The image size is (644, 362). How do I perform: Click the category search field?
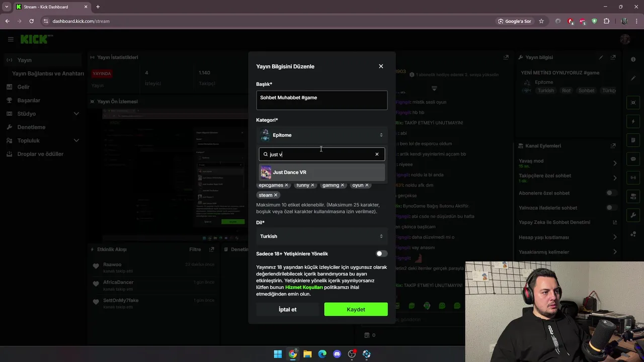click(x=322, y=154)
